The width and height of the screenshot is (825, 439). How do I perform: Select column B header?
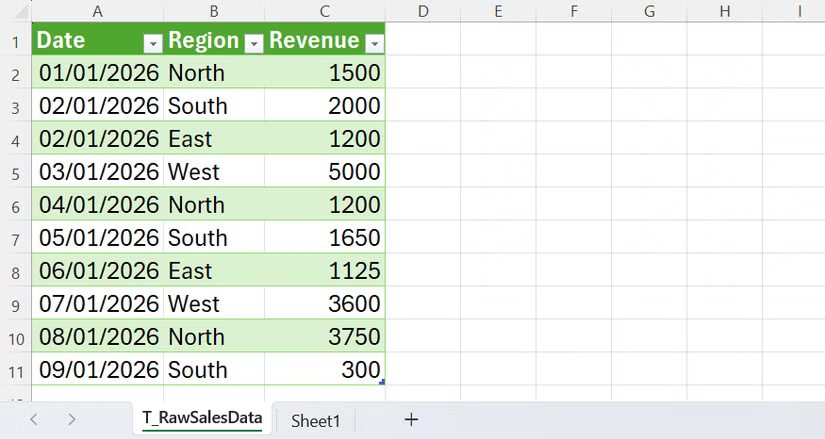214,11
